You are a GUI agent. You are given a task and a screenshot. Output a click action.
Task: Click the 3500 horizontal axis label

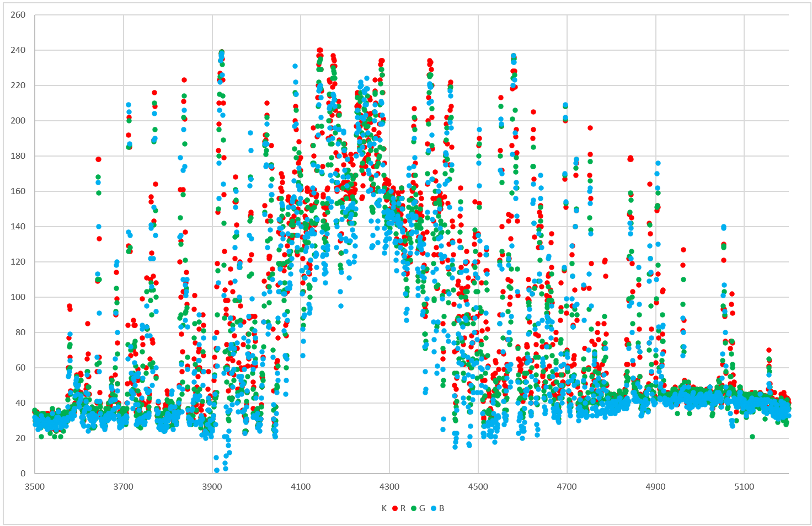pos(35,486)
